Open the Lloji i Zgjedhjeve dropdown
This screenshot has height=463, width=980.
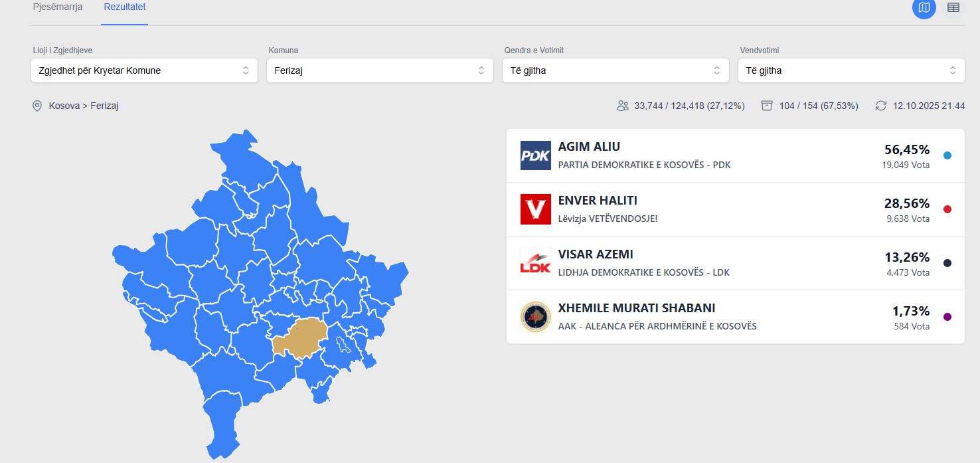point(144,70)
